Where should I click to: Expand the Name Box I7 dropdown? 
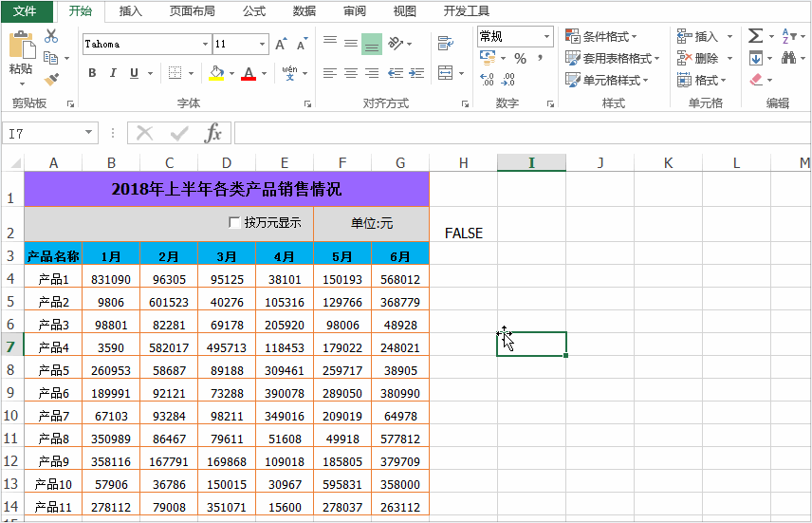88,133
